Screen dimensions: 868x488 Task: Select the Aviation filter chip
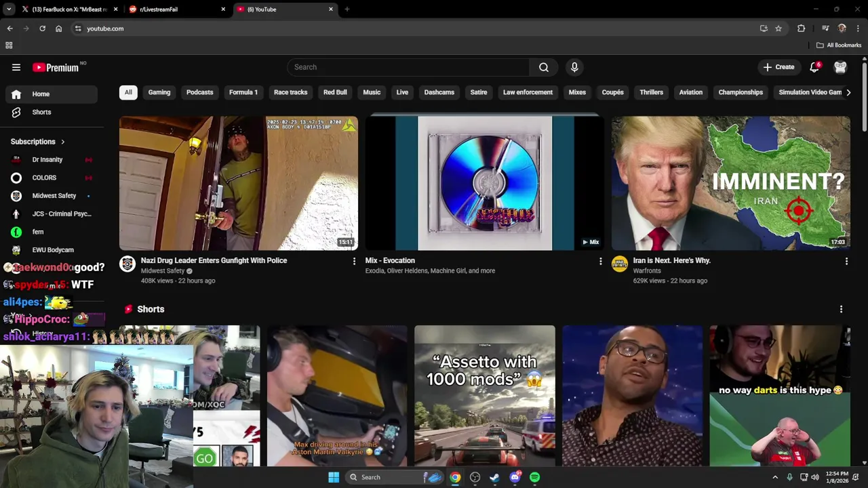tap(691, 92)
